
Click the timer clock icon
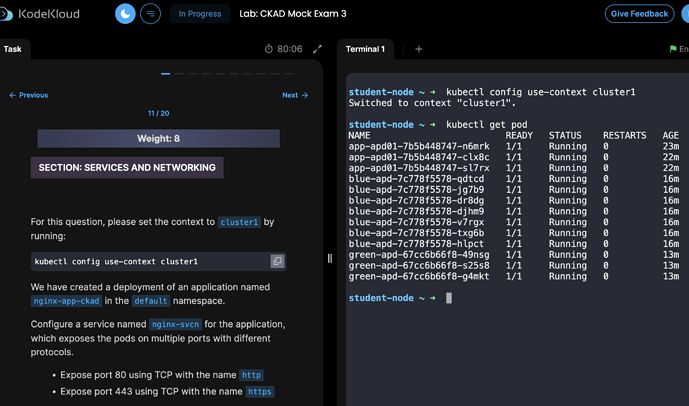click(269, 49)
